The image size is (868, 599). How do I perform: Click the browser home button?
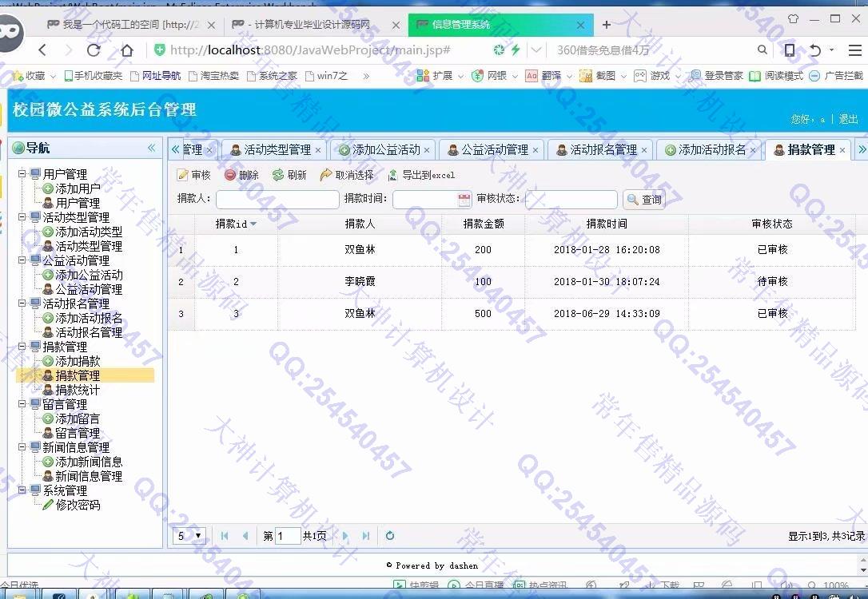(127, 50)
